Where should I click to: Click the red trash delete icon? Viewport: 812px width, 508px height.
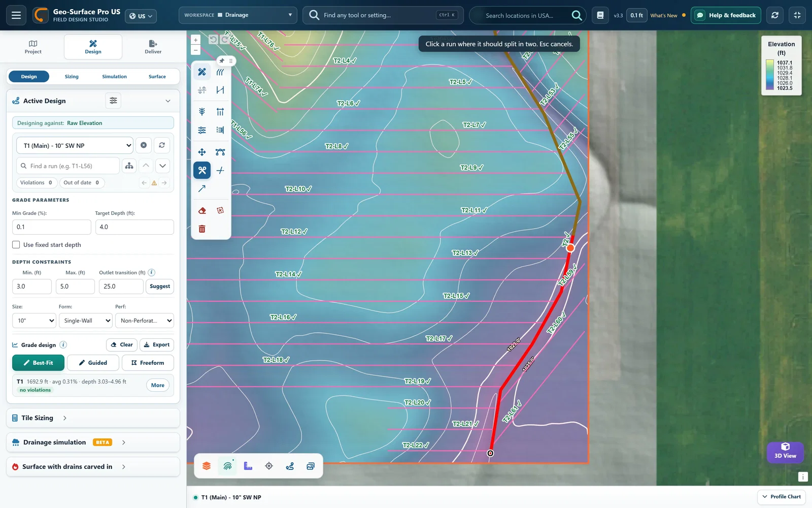coord(202,229)
